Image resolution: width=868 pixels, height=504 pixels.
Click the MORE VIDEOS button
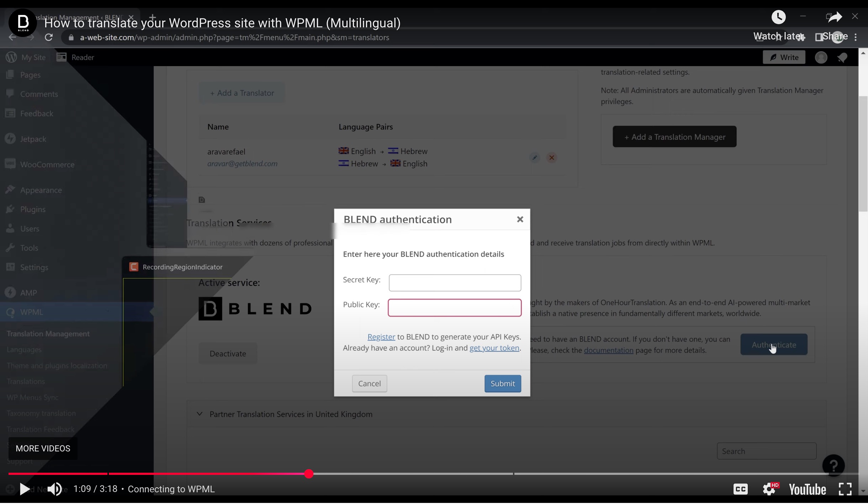[43, 449]
